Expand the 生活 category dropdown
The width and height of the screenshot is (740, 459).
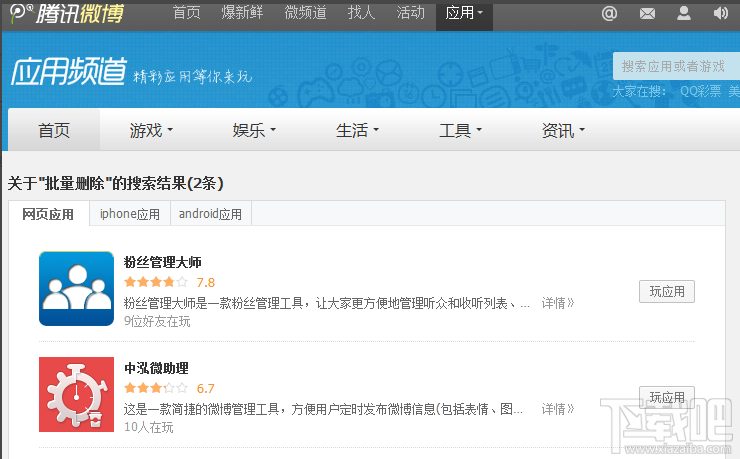point(357,130)
